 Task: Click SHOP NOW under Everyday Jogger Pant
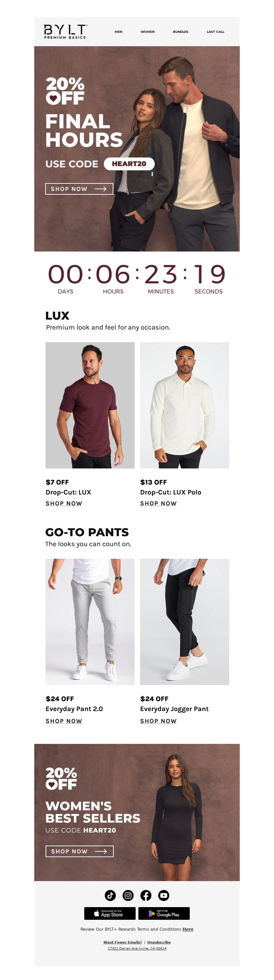(158, 721)
